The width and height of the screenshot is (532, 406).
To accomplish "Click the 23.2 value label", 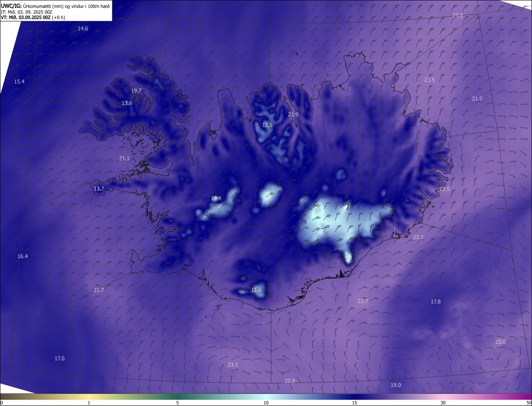I will (x=418, y=237).
